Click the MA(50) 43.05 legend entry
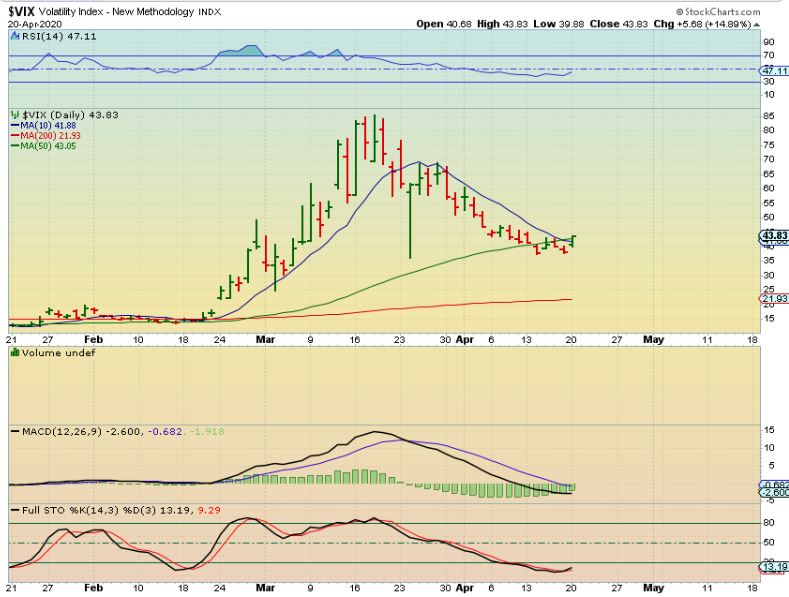789x597 pixels. (43, 146)
